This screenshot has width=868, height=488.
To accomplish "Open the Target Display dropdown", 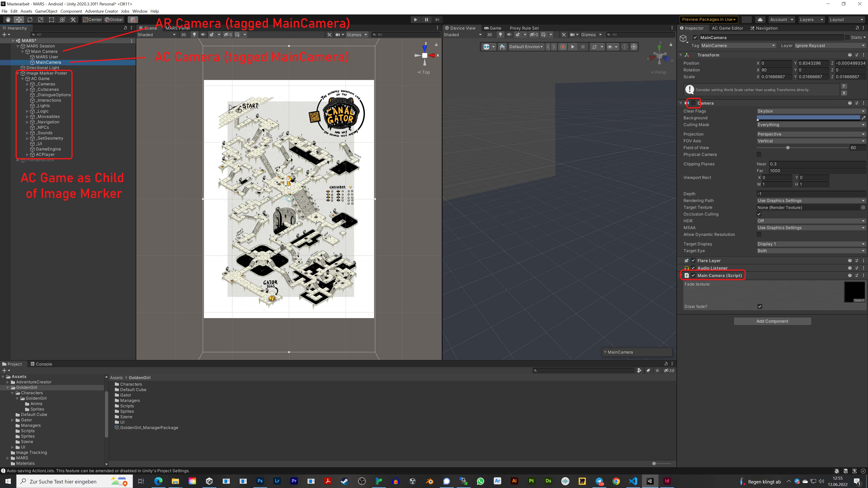I will 811,244.
